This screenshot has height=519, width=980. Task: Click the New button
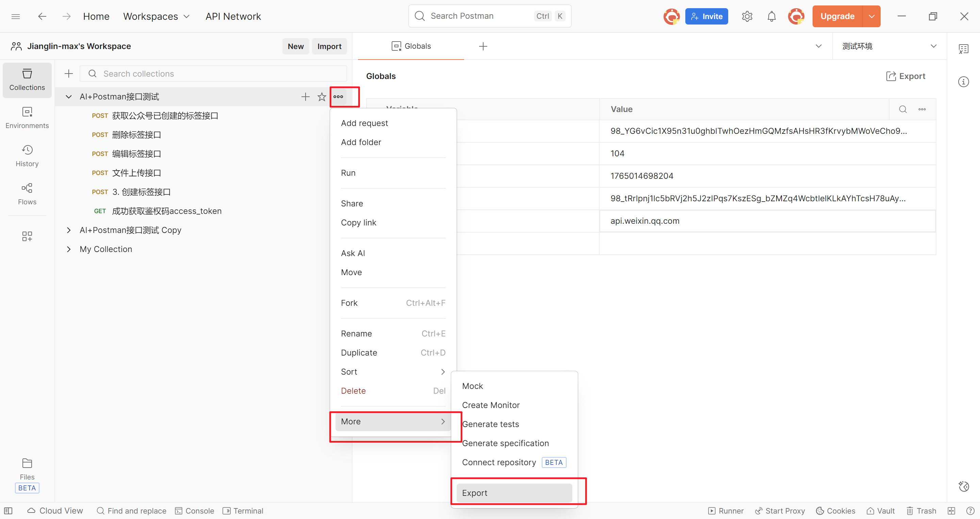tap(296, 46)
